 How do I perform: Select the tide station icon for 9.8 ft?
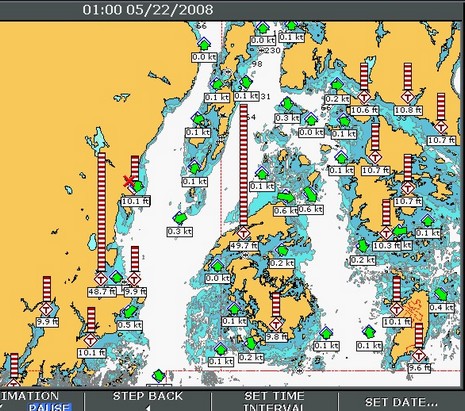[x=276, y=324]
